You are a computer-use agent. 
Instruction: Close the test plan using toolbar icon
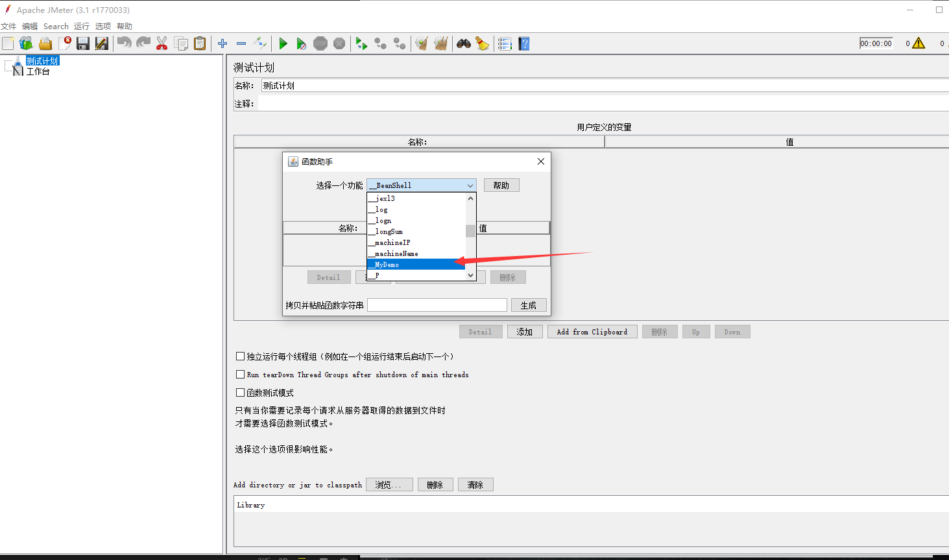tap(64, 43)
